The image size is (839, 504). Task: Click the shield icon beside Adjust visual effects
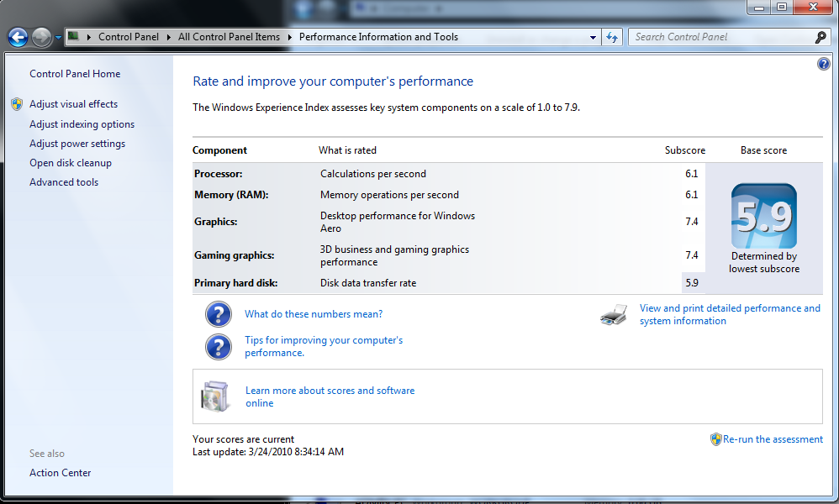(x=17, y=104)
